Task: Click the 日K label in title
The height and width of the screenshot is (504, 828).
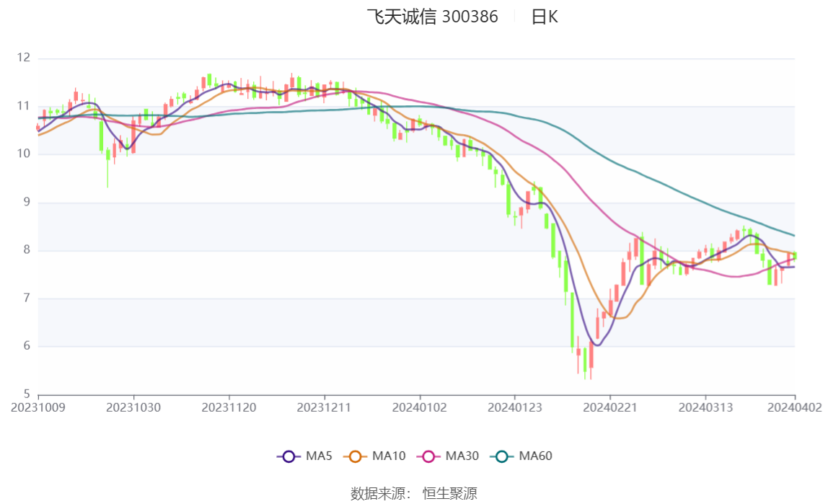Action: click(545, 17)
